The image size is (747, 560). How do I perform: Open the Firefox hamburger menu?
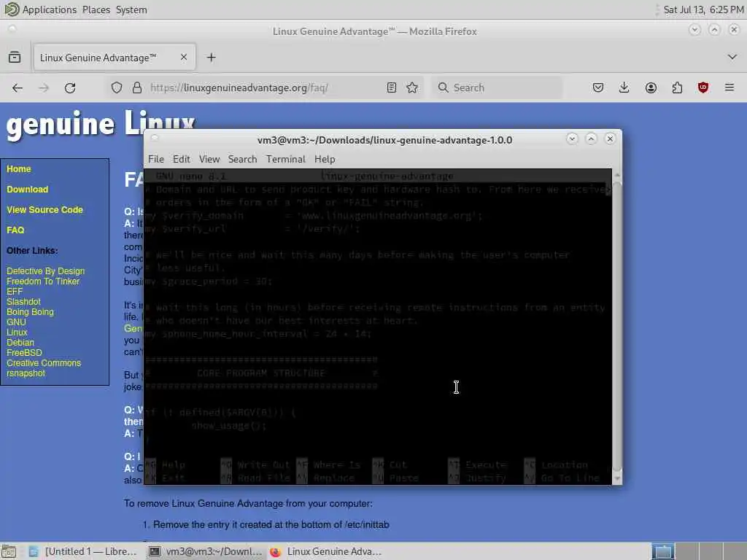point(729,87)
